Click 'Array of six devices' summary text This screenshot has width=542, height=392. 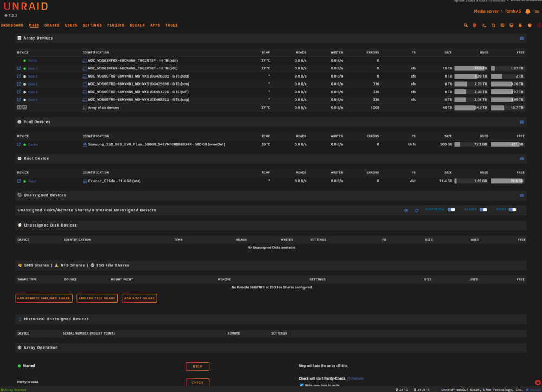pyautogui.click(x=104, y=107)
